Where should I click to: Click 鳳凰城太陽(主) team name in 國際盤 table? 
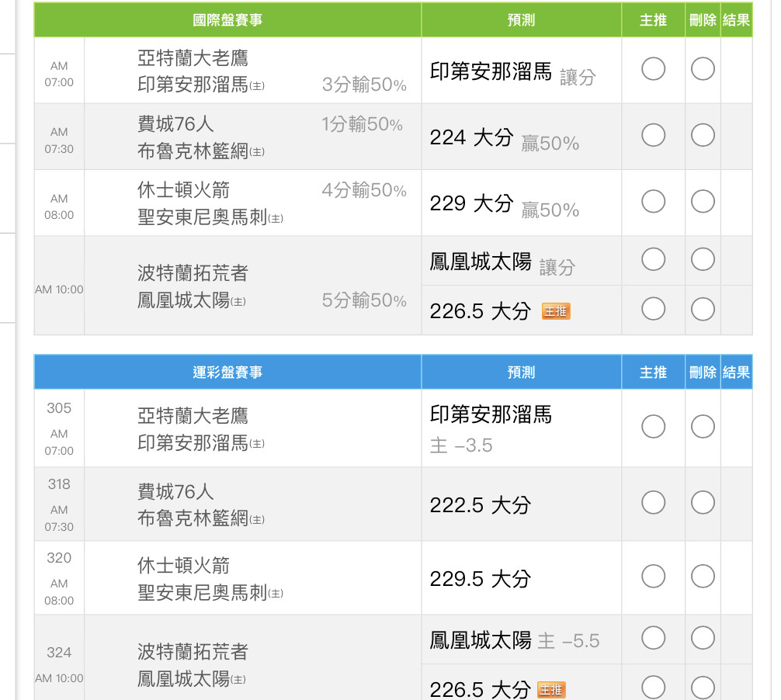[x=191, y=300]
